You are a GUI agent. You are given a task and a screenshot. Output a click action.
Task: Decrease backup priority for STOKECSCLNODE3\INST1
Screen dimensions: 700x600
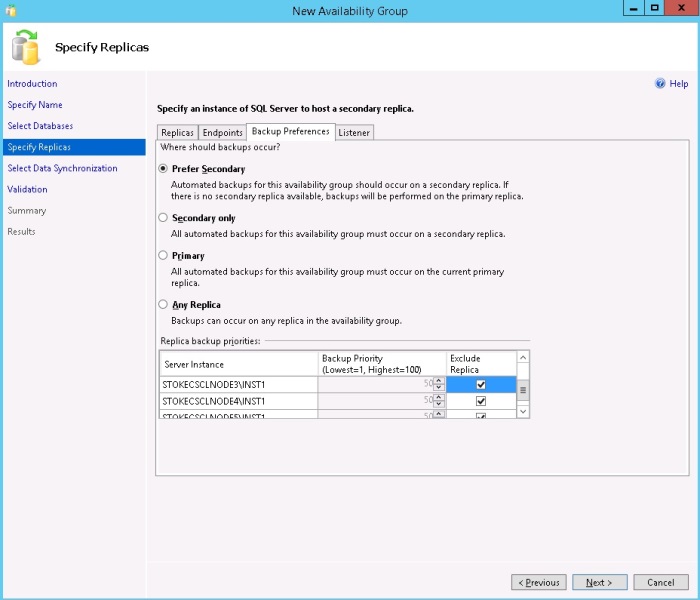click(439, 388)
